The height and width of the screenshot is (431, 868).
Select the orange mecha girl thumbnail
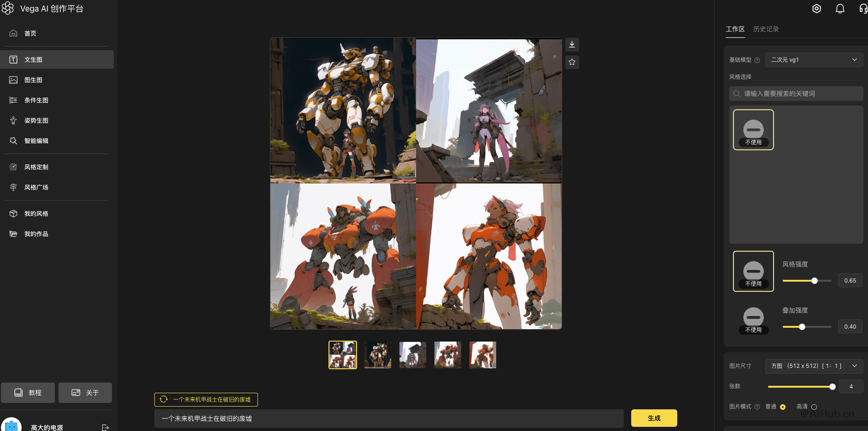point(482,354)
